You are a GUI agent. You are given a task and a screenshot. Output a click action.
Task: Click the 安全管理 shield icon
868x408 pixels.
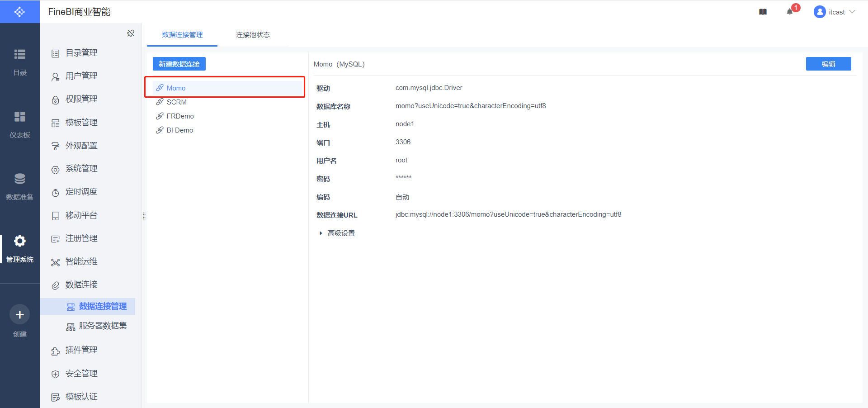[56, 374]
